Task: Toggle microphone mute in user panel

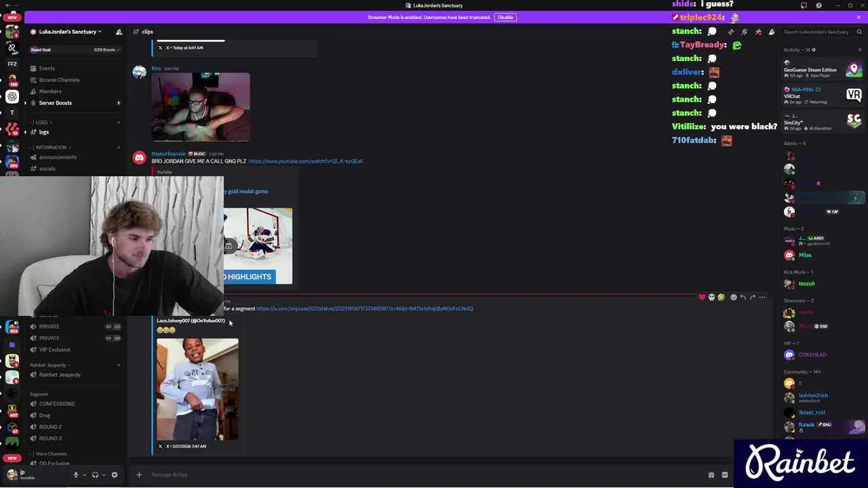Action: 76,475
